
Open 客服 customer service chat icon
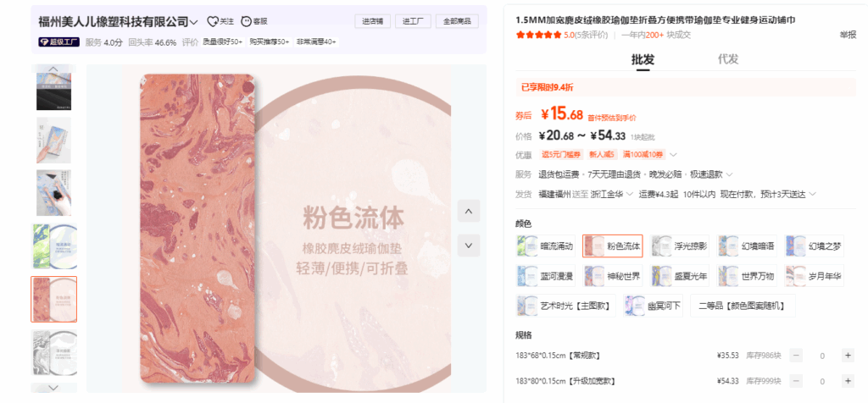pos(247,21)
